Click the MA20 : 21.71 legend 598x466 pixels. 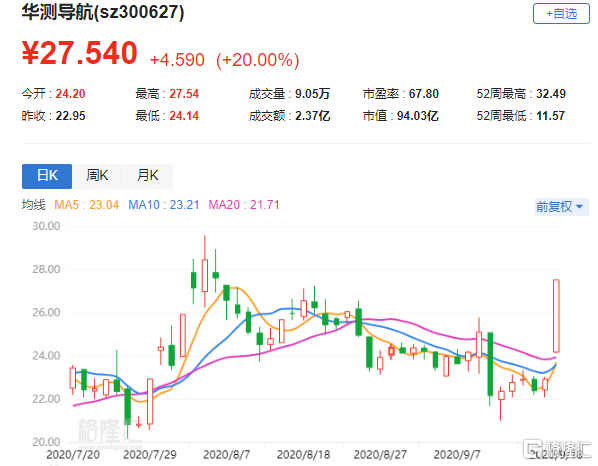tap(244, 205)
